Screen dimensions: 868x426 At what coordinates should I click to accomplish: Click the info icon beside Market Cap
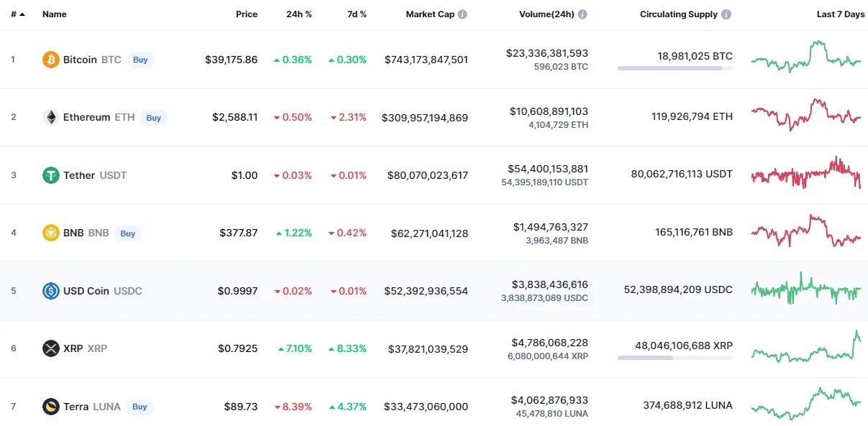pyautogui.click(x=462, y=14)
